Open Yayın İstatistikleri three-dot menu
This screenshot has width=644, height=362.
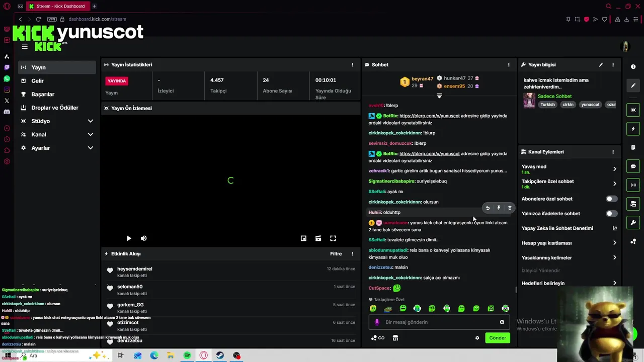pyautogui.click(x=352, y=65)
